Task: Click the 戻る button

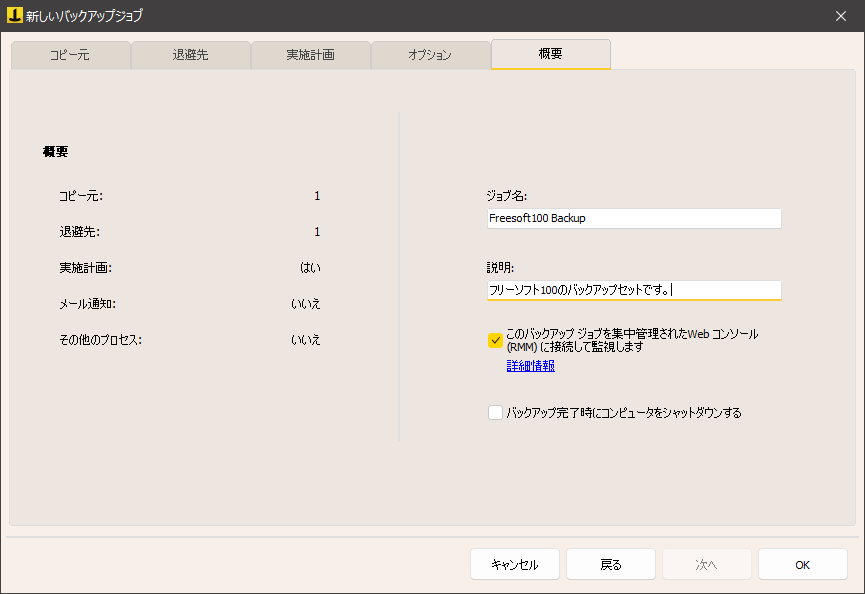Action: 611,564
